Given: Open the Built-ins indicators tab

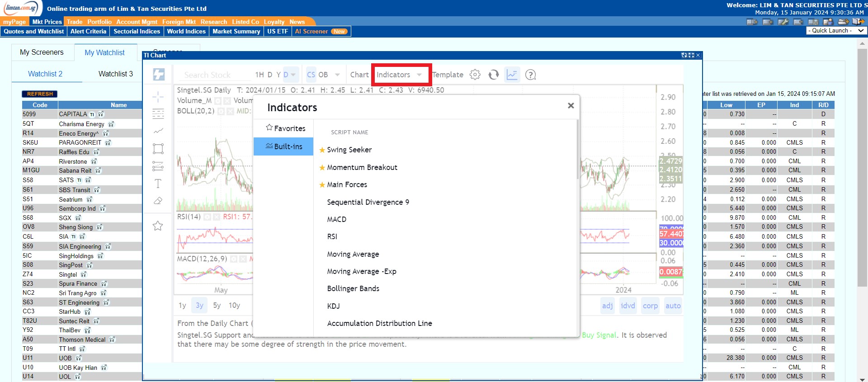Looking at the screenshot, I should (283, 146).
